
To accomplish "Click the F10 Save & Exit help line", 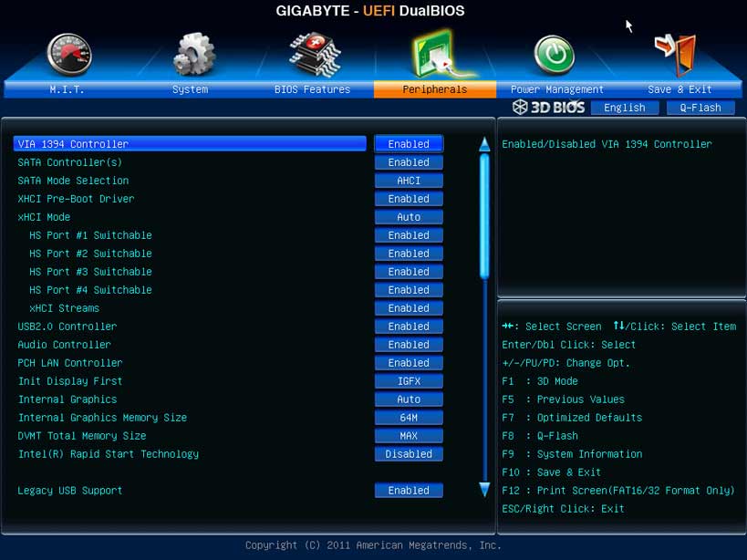I will point(551,472).
